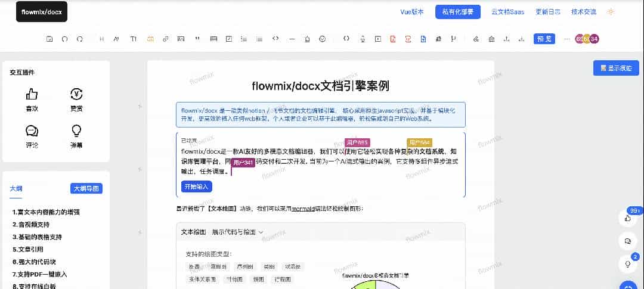
Task: Click the bell-shaped alert icon
Action: (307, 39)
